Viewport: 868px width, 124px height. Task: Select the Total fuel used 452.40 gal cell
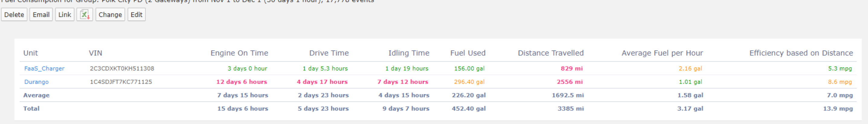click(x=469, y=109)
